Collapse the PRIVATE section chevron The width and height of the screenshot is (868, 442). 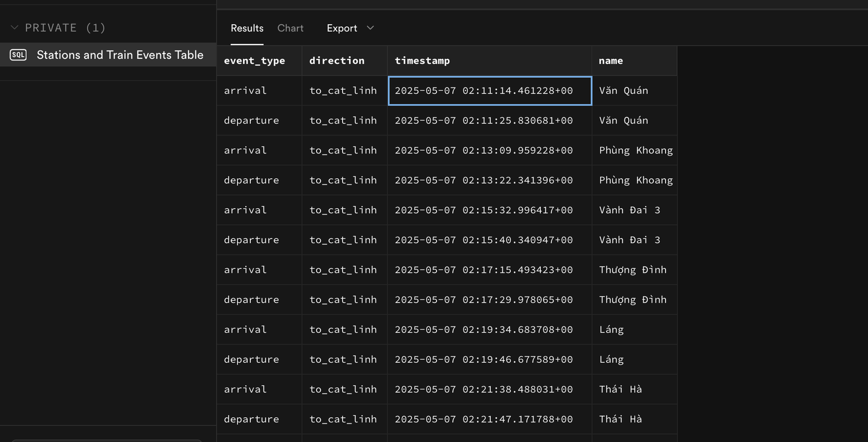click(x=15, y=28)
